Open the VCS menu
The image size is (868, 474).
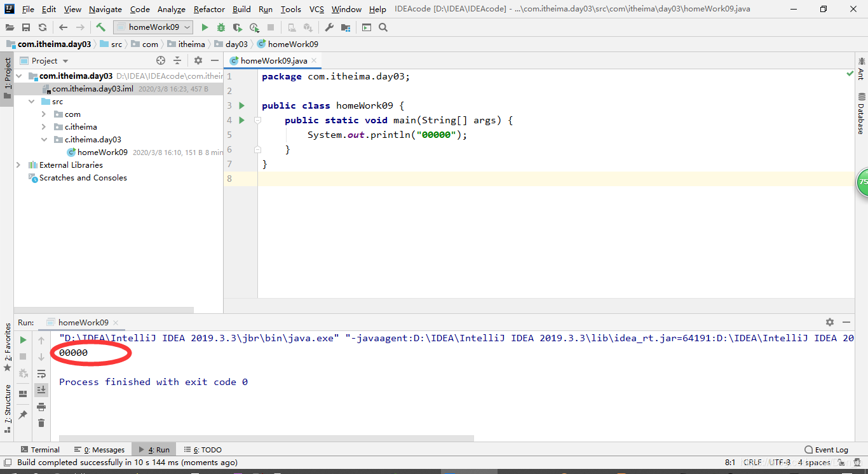point(316,9)
